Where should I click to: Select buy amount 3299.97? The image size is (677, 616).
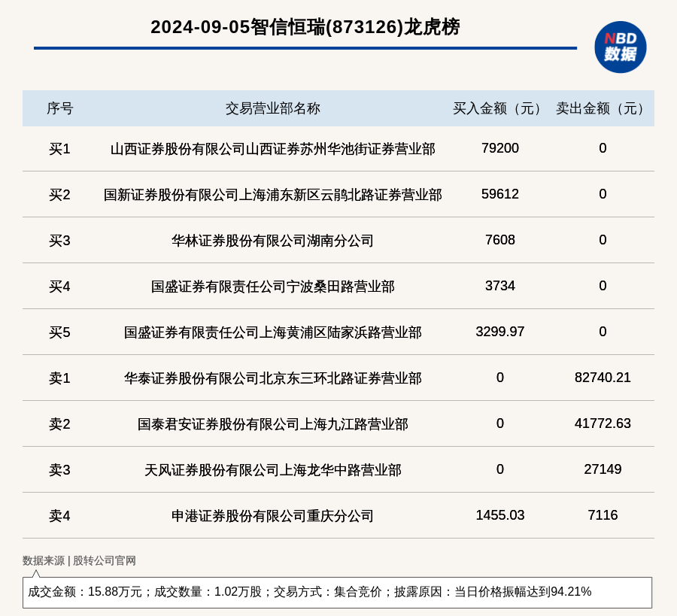coord(500,332)
